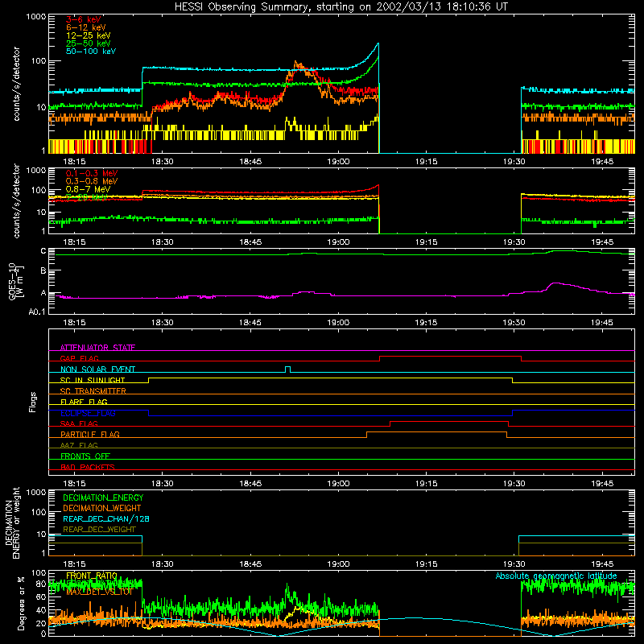The image size is (644, 644).
Task: Click the 'B' level label on GOES axis
Action: [x=43, y=270]
